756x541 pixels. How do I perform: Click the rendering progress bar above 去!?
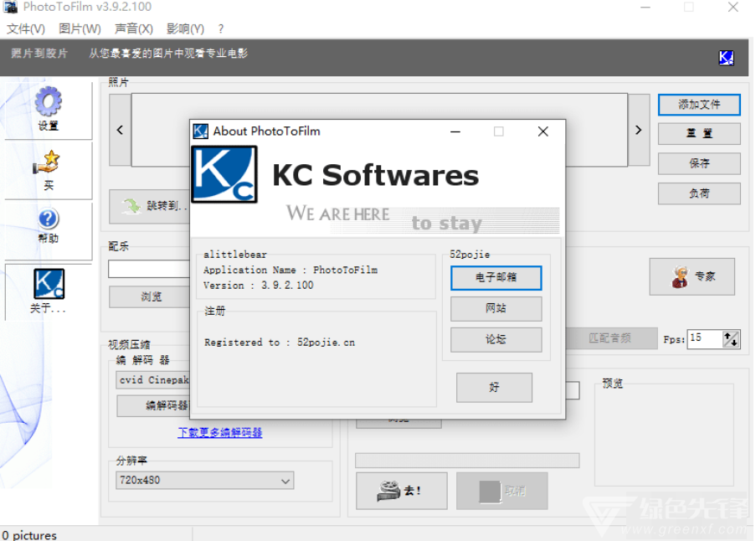467,461
